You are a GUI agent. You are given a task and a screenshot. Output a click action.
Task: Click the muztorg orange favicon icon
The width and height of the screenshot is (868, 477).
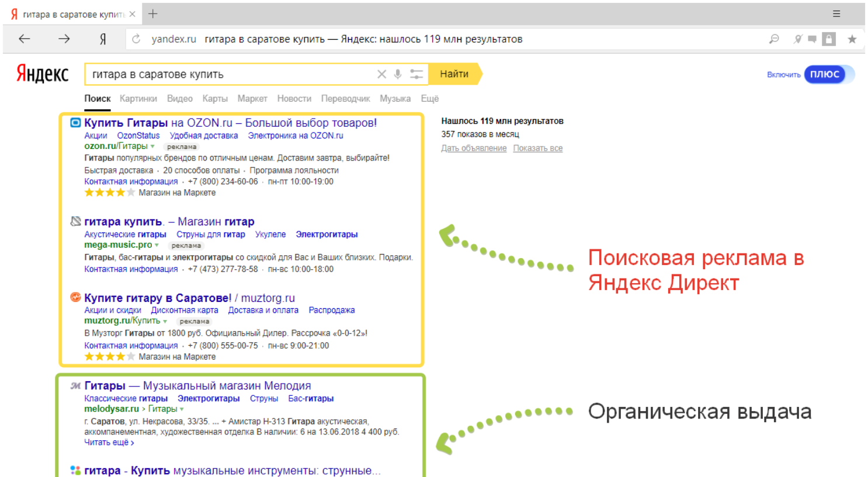coord(75,297)
